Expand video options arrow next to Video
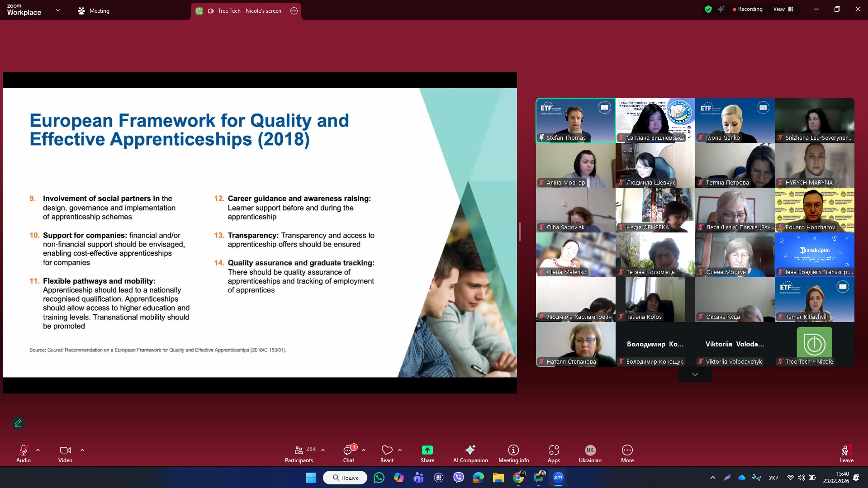 coord(82,450)
